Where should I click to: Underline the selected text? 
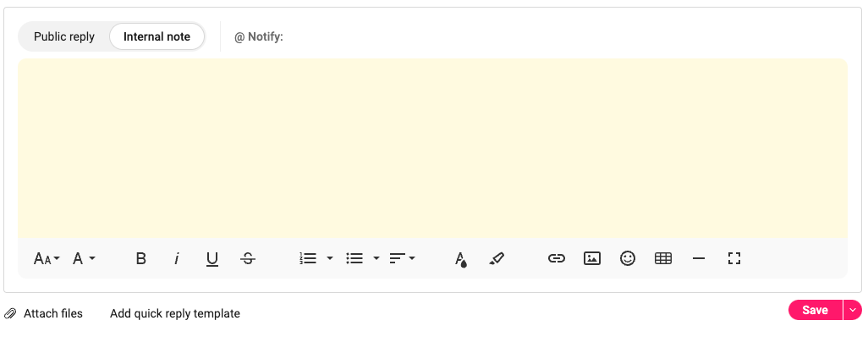212,259
